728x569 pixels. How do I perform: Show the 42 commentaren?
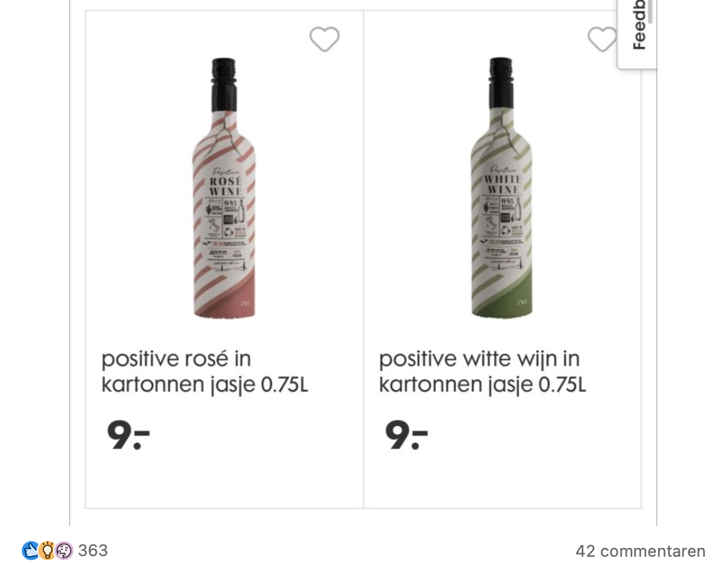[x=640, y=551]
